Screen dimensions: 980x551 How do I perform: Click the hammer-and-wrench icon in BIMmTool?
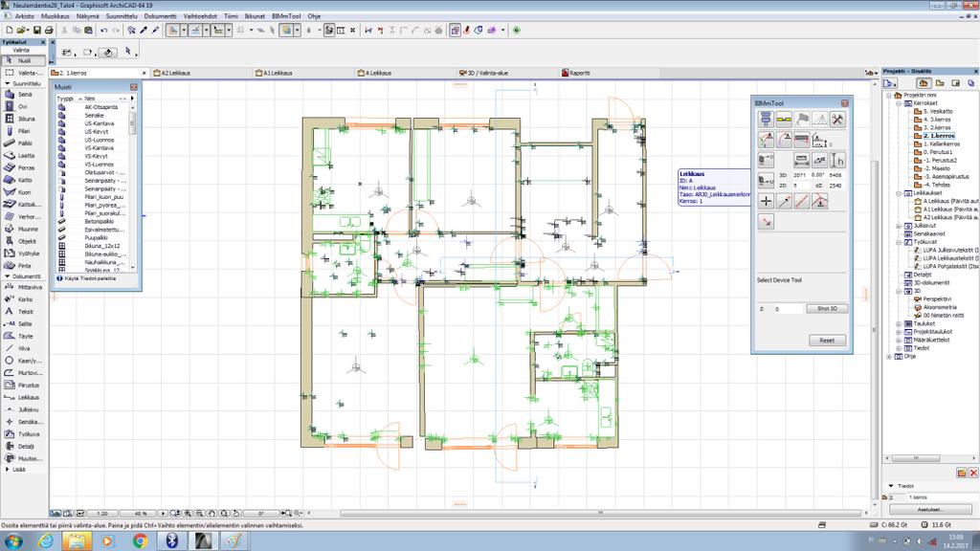click(x=837, y=120)
